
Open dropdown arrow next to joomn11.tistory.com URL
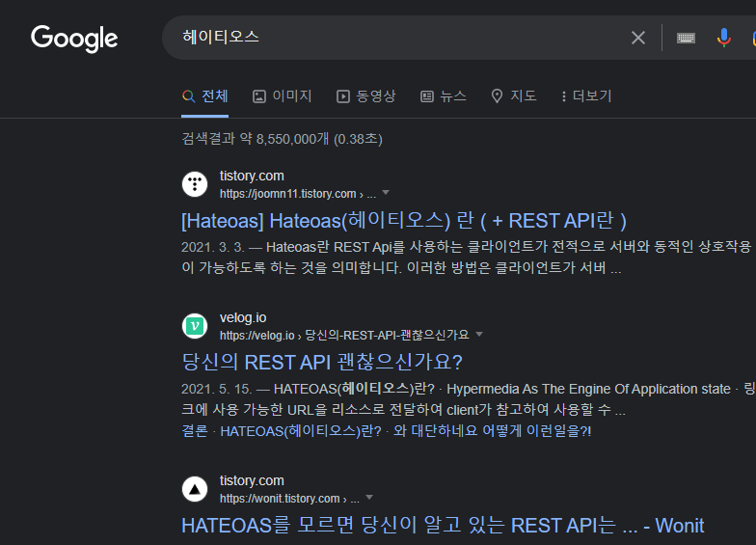tap(386, 193)
